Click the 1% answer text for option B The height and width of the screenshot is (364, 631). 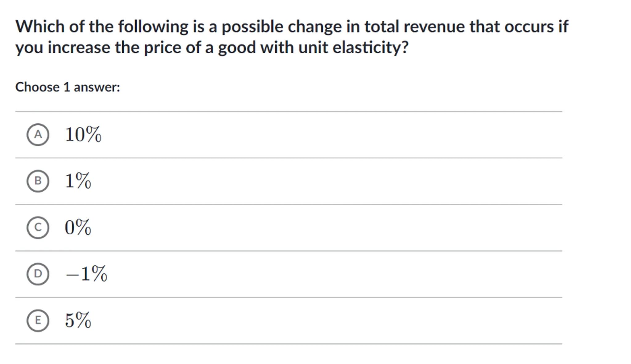(x=78, y=181)
